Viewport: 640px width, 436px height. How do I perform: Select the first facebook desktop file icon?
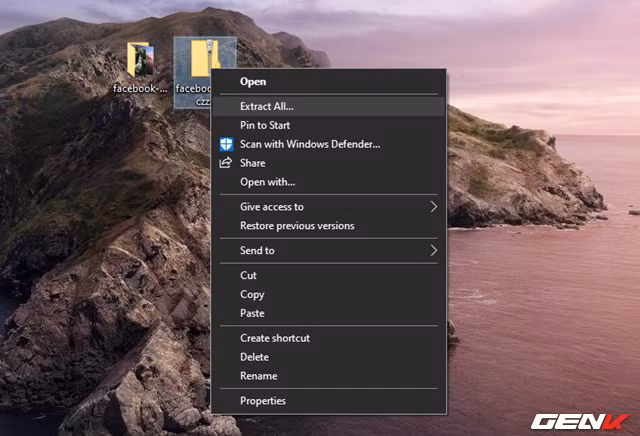140,62
